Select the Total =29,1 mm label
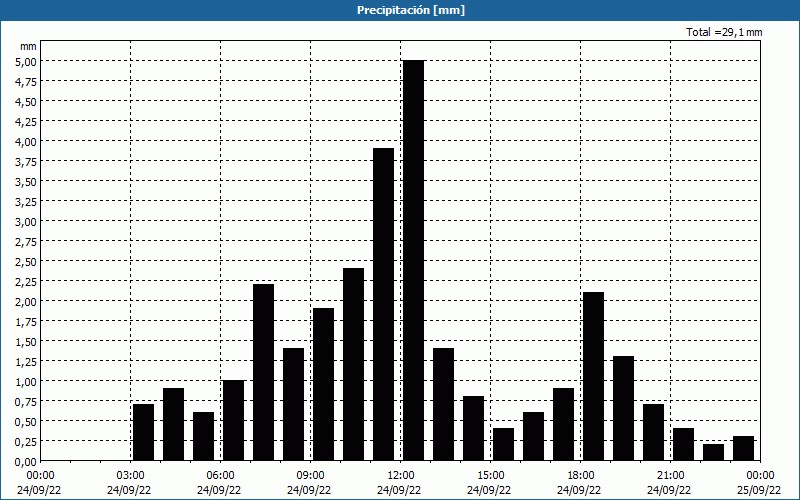This screenshot has height=500, width=800. click(x=724, y=32)
